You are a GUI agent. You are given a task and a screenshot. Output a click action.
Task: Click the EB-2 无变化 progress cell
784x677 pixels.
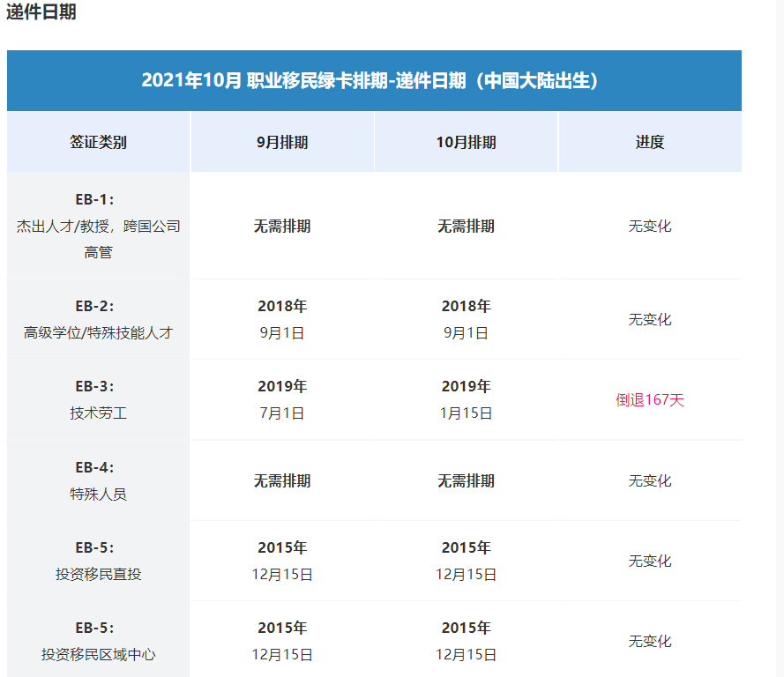coord(650,319)
